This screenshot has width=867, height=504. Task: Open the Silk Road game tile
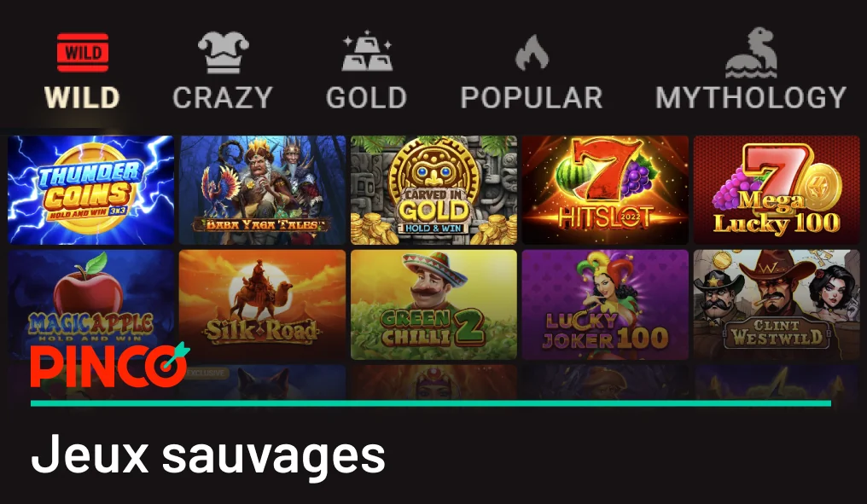[x=262, y=304]
